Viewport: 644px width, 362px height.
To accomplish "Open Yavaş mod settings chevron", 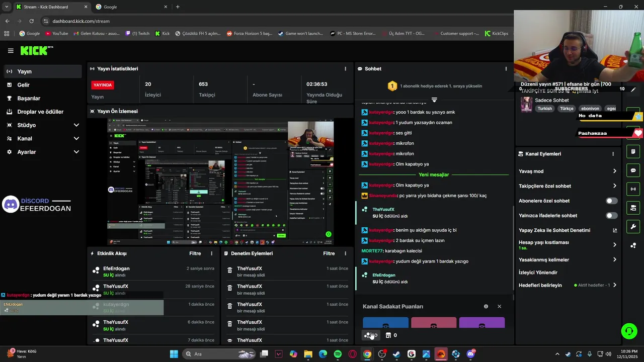I will [614, 171].
